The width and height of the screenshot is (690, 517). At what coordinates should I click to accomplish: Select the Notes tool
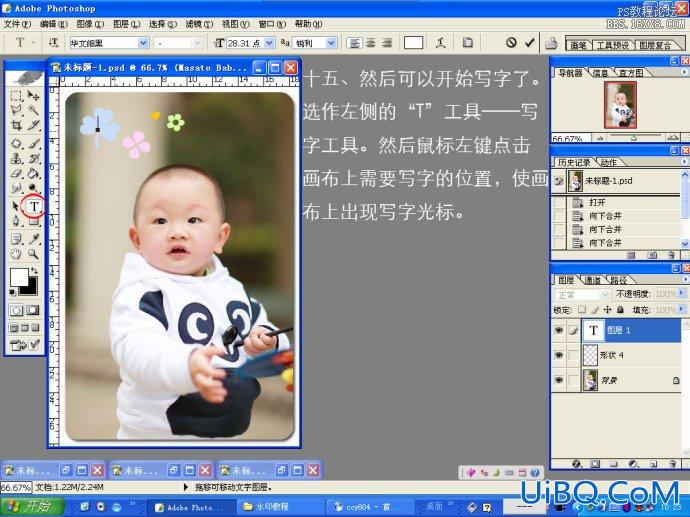(x=16, y=239)
